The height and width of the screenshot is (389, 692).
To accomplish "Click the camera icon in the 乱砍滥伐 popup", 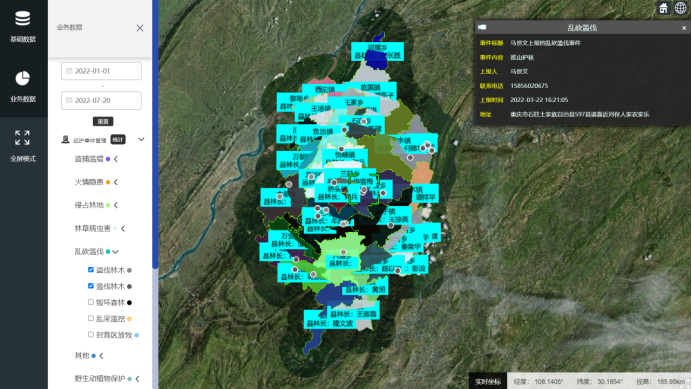I will pyautogui.click(x=482, y=27).
